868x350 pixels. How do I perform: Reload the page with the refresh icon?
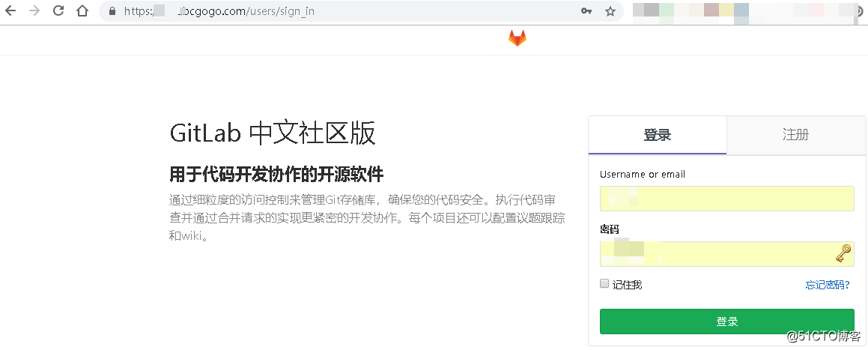coord(58,10)
